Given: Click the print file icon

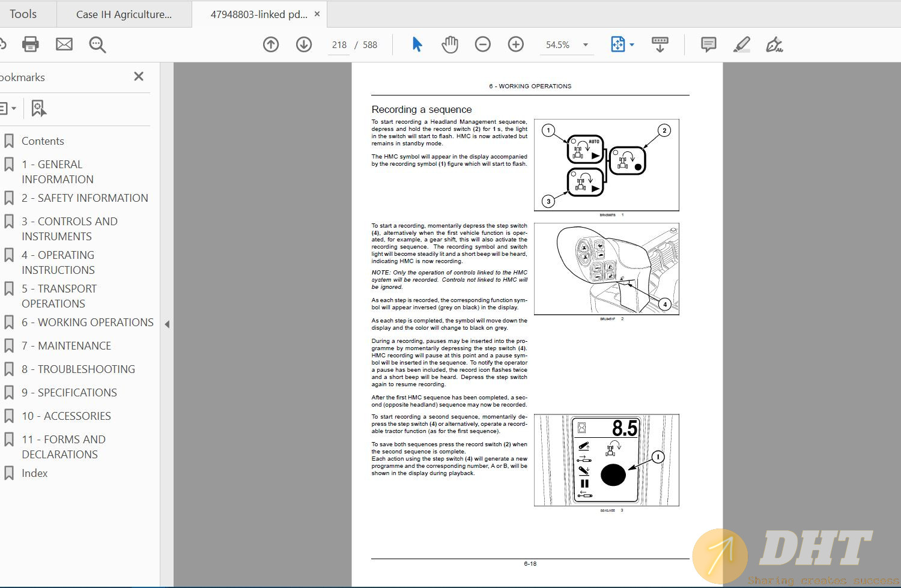Looking at the screenshot, I should pyautogui.click(x=30, y=44).
